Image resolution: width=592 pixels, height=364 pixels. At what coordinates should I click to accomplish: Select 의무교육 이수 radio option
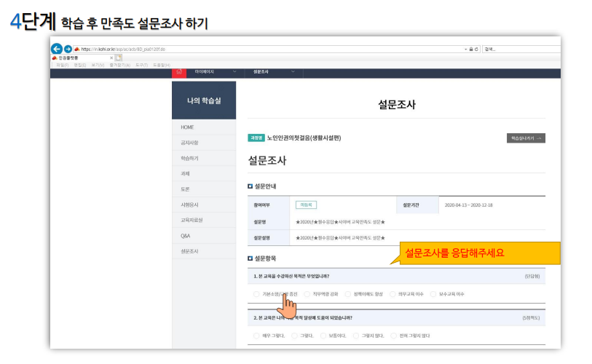(392, 294)
